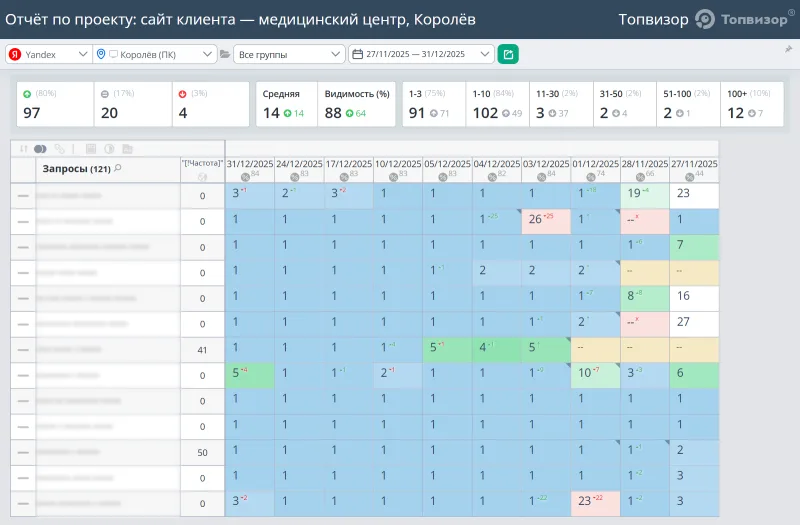This screenshot has height=525, width=800.
Task: Click the percent icon under 17/12/2025
Action: pos(344,177)
